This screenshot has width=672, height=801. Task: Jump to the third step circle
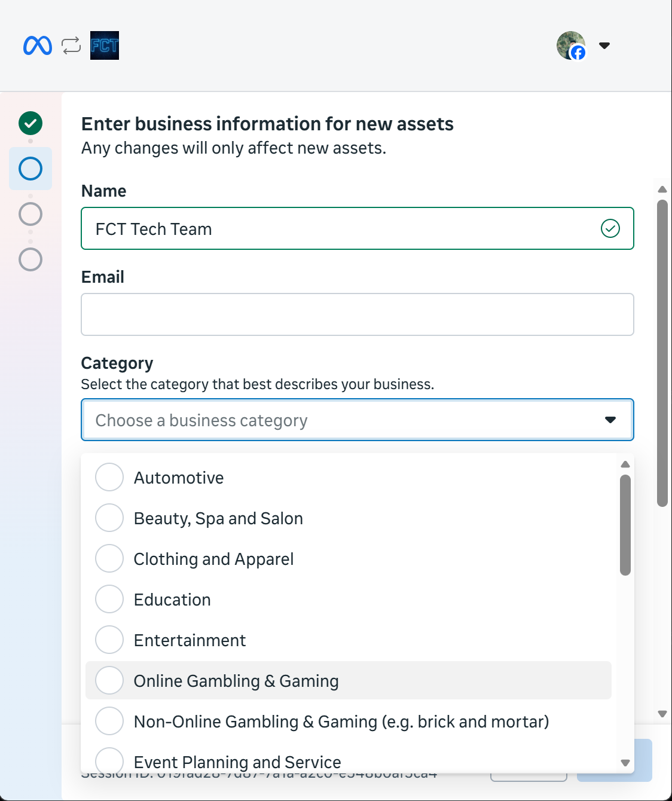point(30,214)
